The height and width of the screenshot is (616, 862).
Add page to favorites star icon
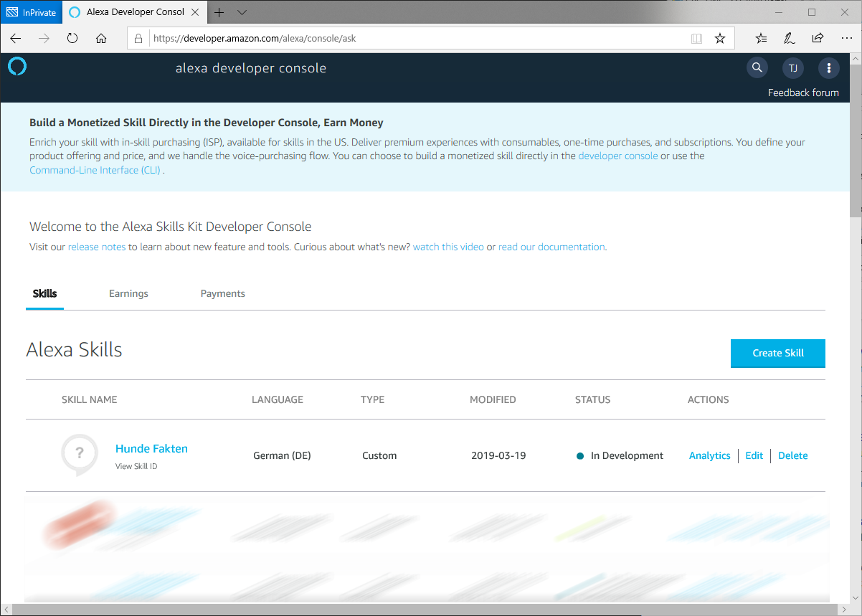coord(720,39)
